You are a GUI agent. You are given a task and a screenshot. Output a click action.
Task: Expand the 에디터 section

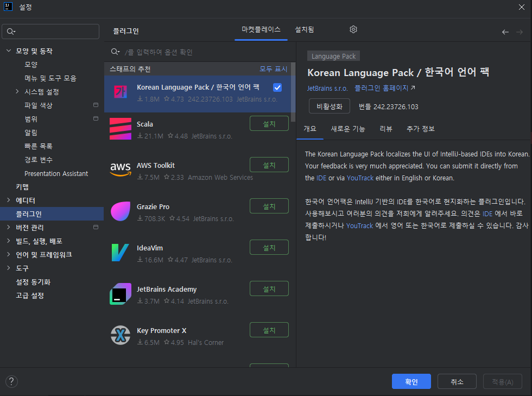coord(9,200)
